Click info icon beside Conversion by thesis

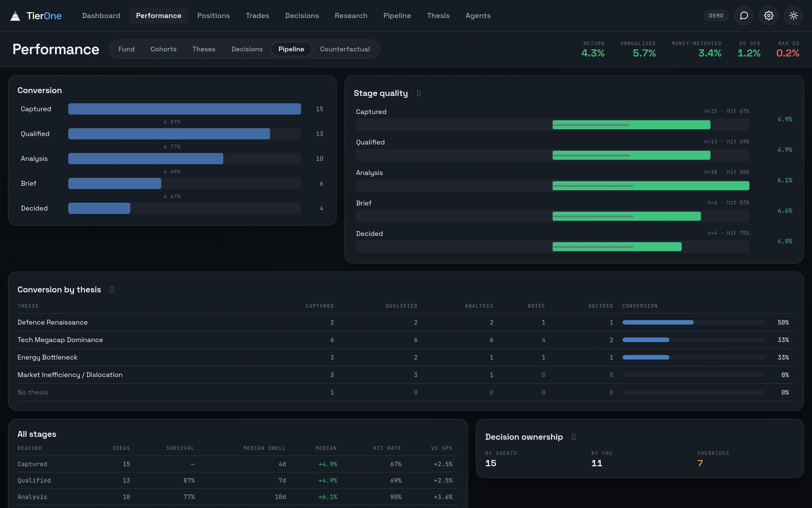[112, 290]
